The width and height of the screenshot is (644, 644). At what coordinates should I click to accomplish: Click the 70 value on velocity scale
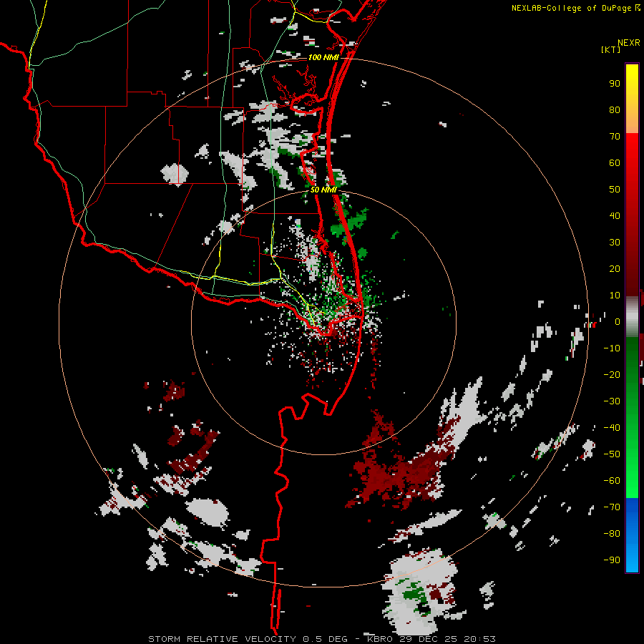pos(615,137)
